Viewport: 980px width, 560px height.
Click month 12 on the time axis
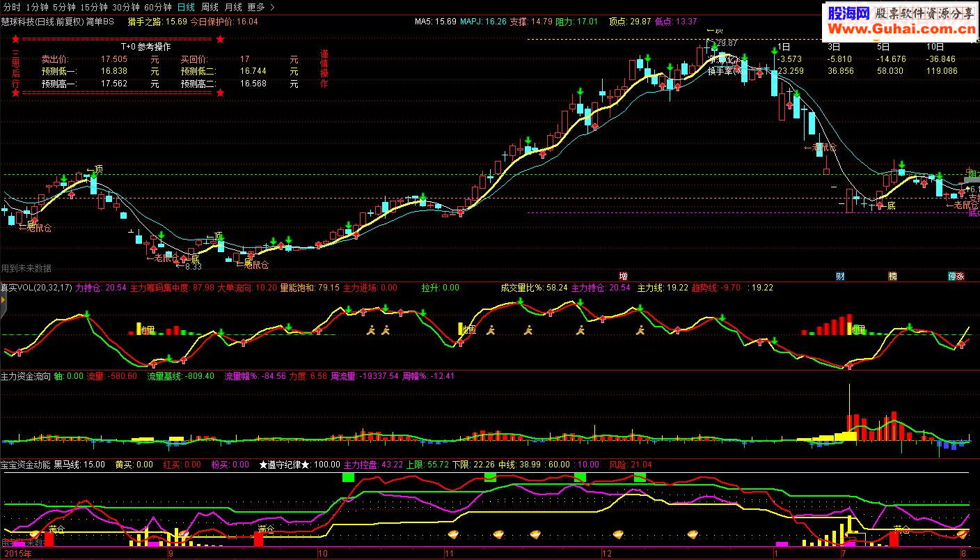click(606, 555)
